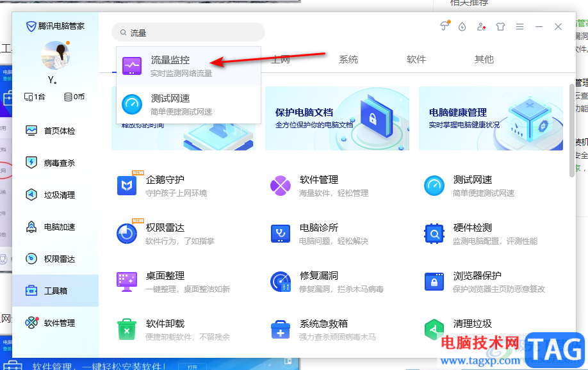The height and width of the screenshot is (370, 588).
Task: Click 一键整理，桌面整洁如新 description
Action: click(x=188, y=289)
